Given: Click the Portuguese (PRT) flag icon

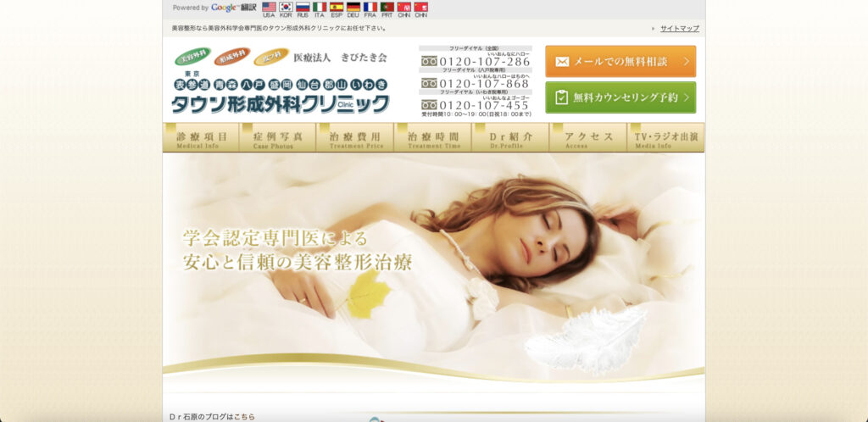Looking at the screenshot, I should tap(387, 7).
